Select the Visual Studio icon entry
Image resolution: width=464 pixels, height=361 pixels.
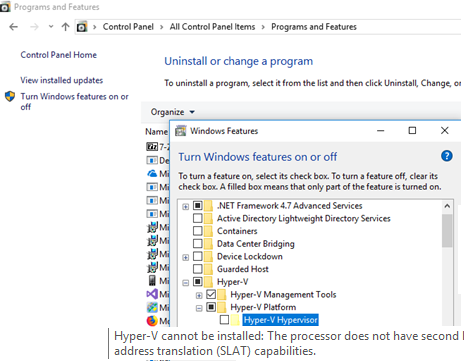(152, 294)
